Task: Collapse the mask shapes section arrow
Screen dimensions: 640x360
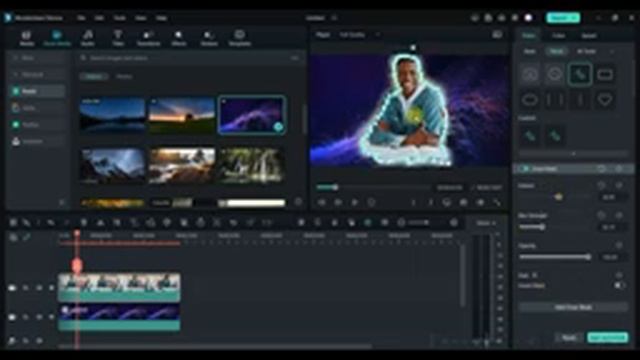Action: tap(574, 154)
